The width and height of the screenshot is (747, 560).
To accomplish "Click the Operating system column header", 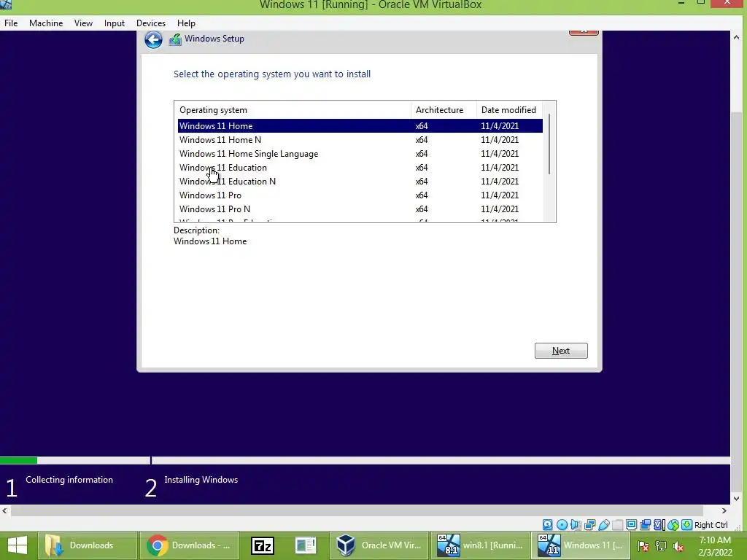I will click(x=293, y=110).
